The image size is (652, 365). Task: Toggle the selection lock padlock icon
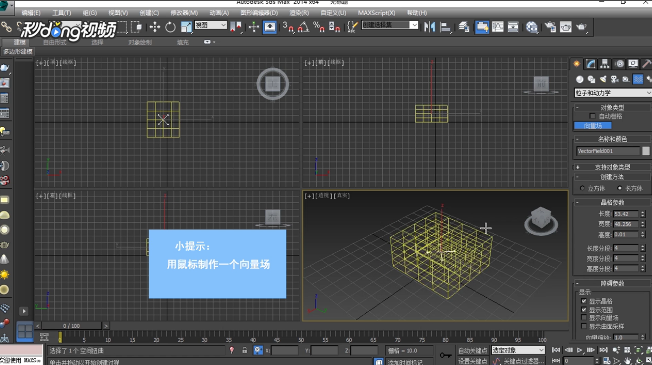pyautogui.click(x=244, y=350)
